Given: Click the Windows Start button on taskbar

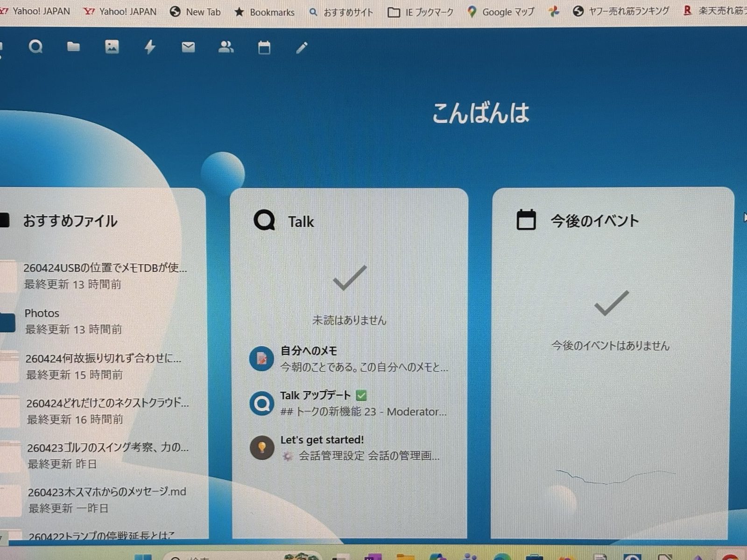Looking at the screenshot, I should click(x=143, y=557).
